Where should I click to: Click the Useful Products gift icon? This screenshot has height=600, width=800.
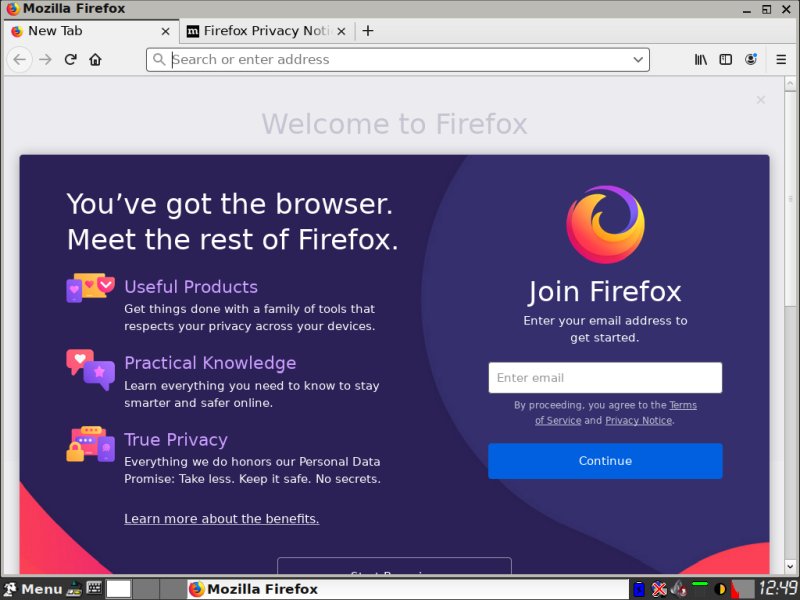(90, 290)
